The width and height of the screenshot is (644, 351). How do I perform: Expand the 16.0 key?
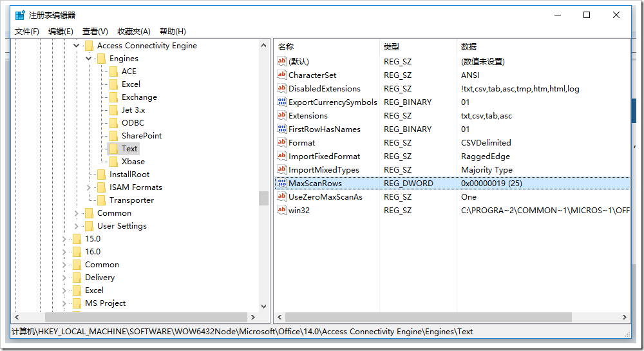click(64, 252)
